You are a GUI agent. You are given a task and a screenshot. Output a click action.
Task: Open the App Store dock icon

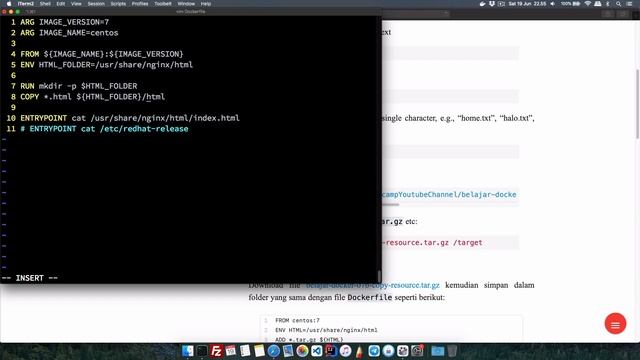388,351
